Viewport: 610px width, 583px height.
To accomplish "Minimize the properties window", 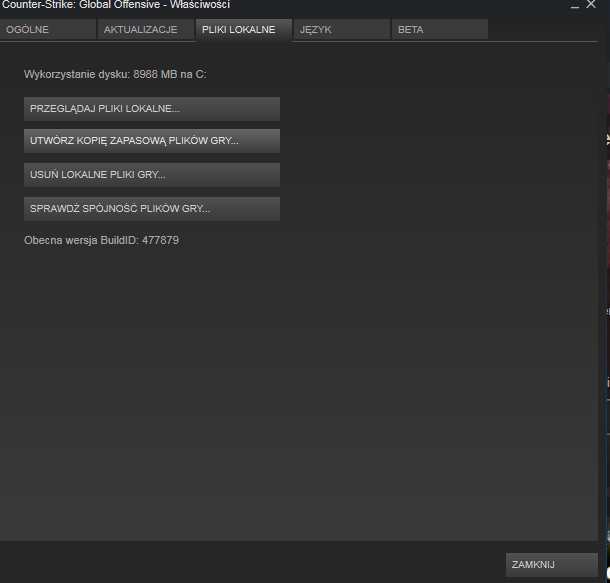I will click(x=575, y=5).
